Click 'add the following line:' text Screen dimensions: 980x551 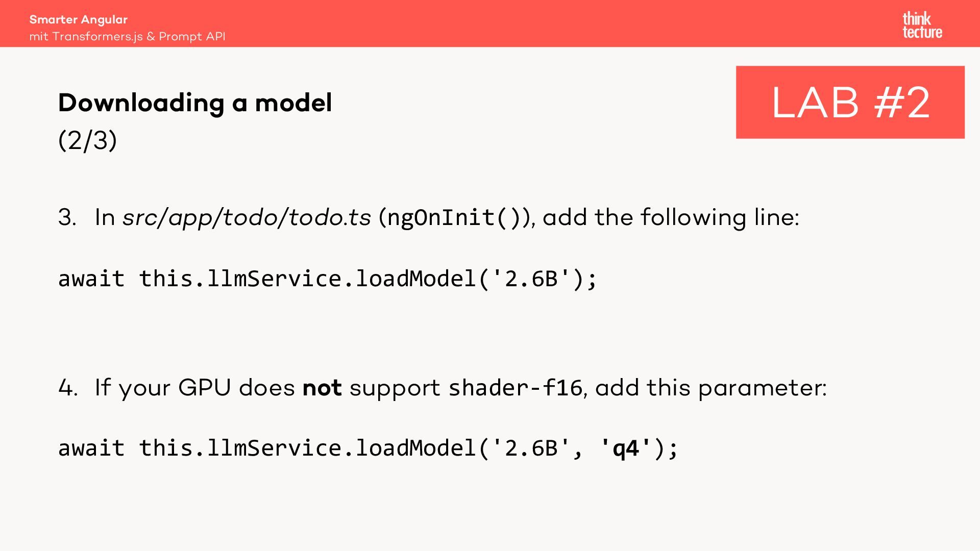[670, 217]
